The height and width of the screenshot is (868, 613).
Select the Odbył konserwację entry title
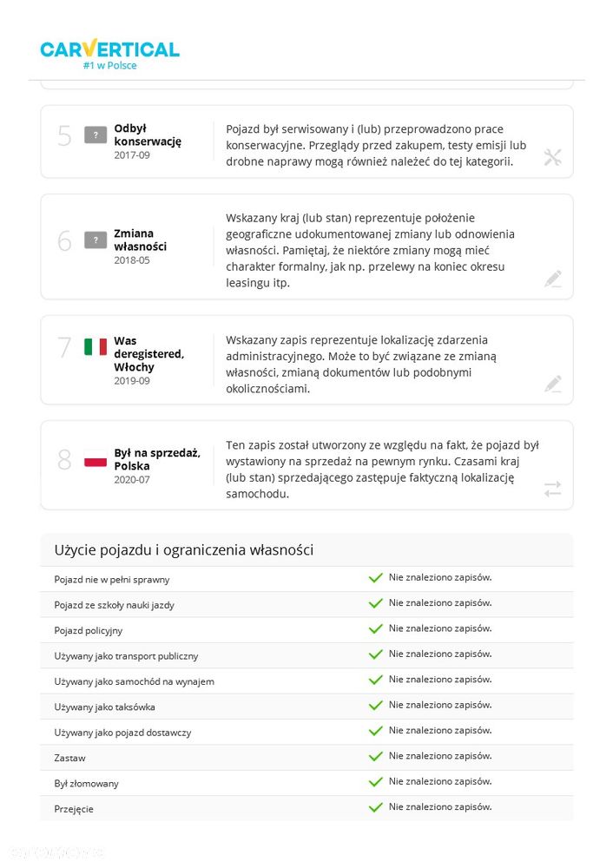tap(148, 135)
